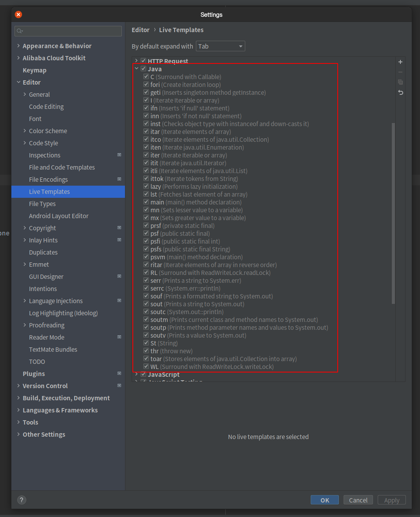The width and height of the screenshot is (420, 517).
Task: Expand the Color Scheme node
Action: coord(25,131)
